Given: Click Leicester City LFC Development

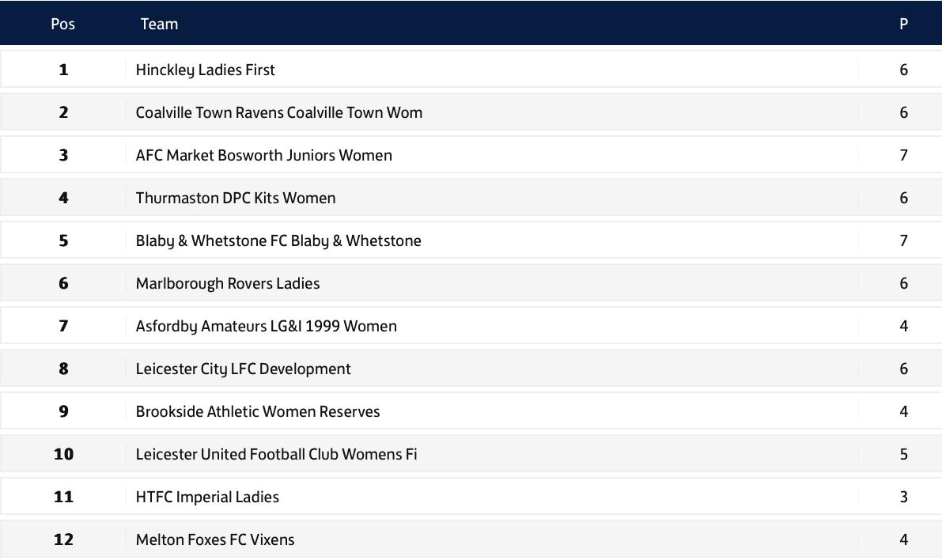Looking at the screenshot, I should (x=243, y=369).
